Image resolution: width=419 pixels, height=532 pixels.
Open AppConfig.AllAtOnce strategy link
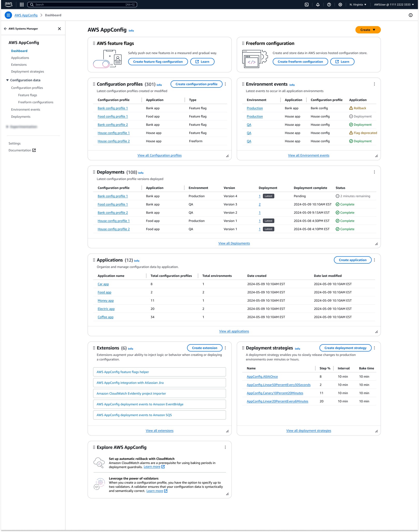tap(262, 377)
